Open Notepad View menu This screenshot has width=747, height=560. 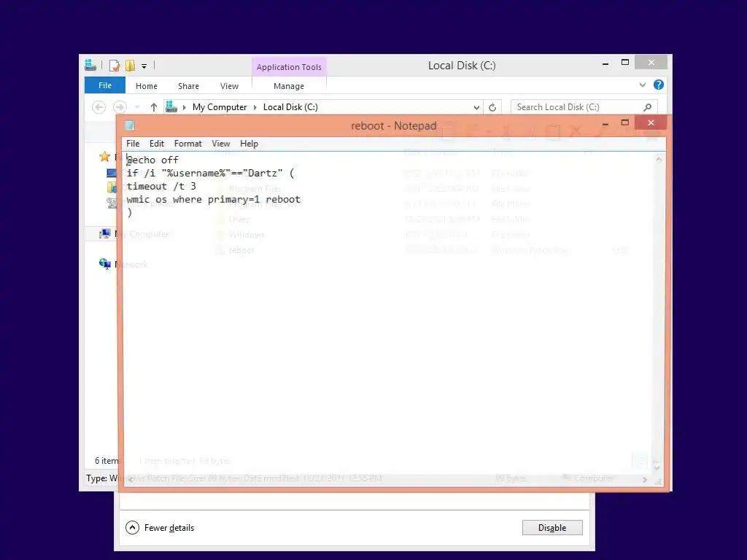pyautogui.click(x=220, y=144)
